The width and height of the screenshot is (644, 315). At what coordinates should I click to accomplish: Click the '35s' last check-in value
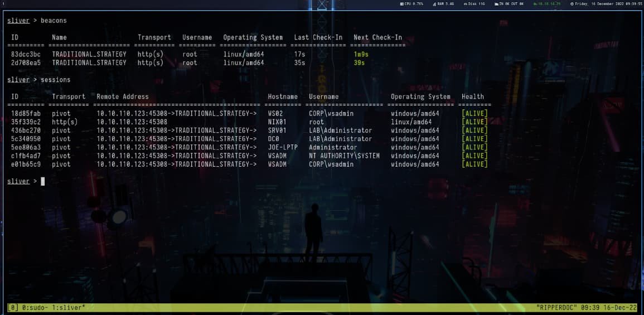coord(299,63)
